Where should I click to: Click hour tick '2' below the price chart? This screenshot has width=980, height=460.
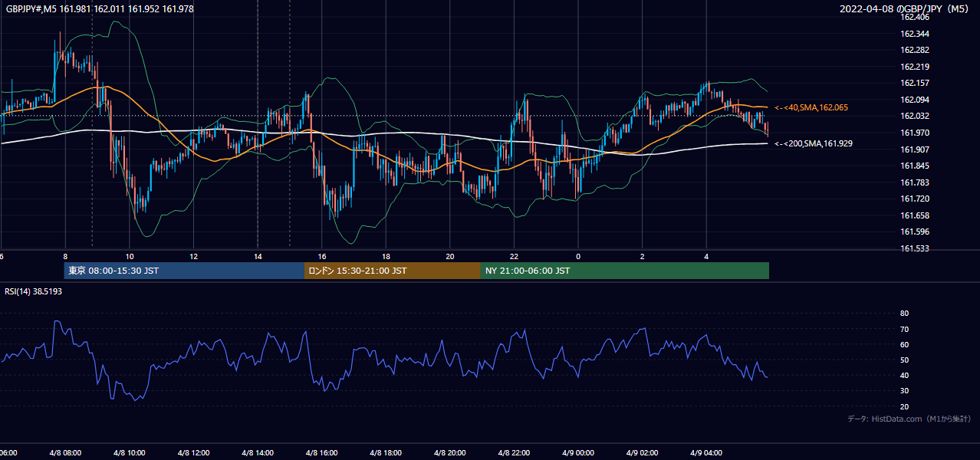[643, 256]
